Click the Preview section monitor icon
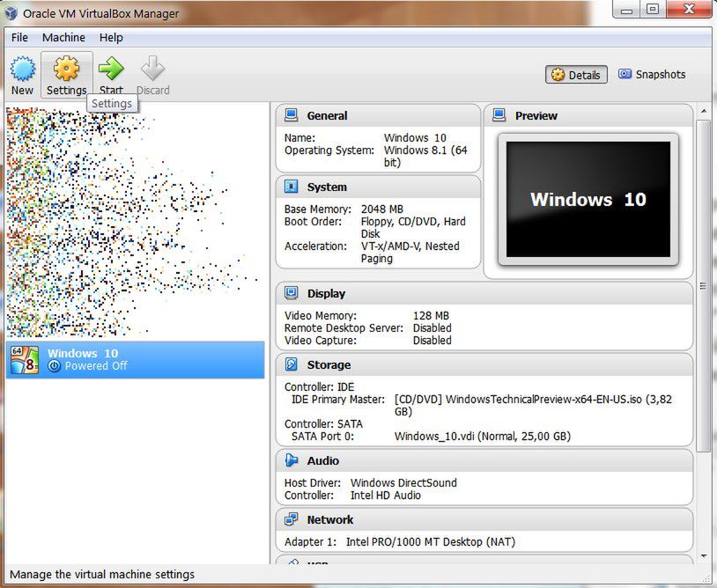The image size is (717, 588). pos(499,115)
